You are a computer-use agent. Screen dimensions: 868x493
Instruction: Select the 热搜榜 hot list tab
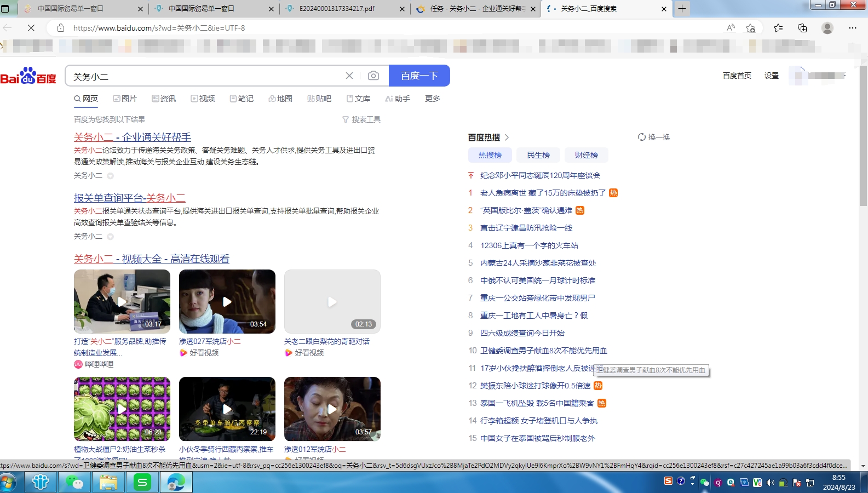[490, 155]
